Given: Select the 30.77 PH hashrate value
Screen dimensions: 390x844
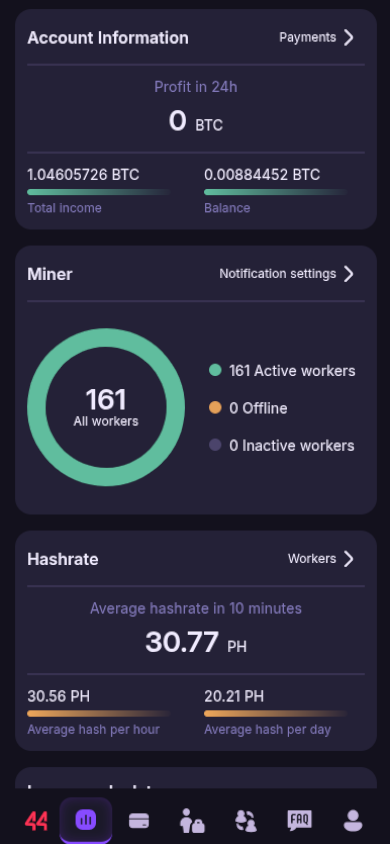Looking at the screenshot, I should pyautogui.click(x=196, y=642).
